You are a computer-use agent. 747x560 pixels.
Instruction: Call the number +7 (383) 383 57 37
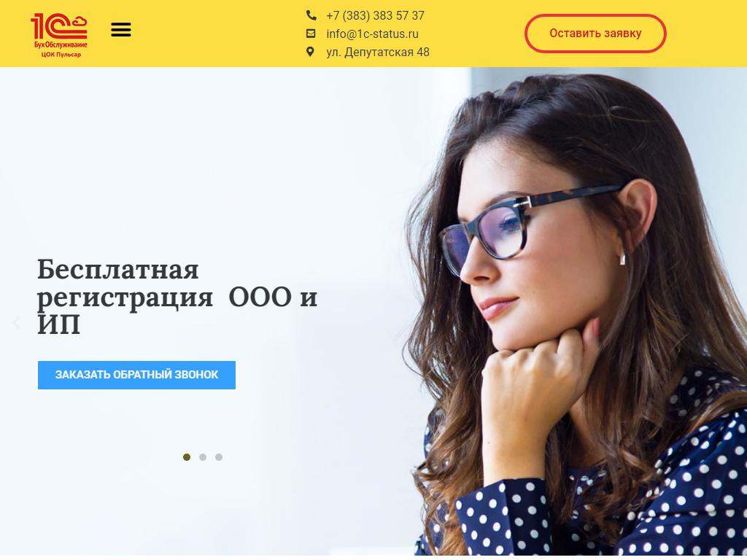[375, 16]
